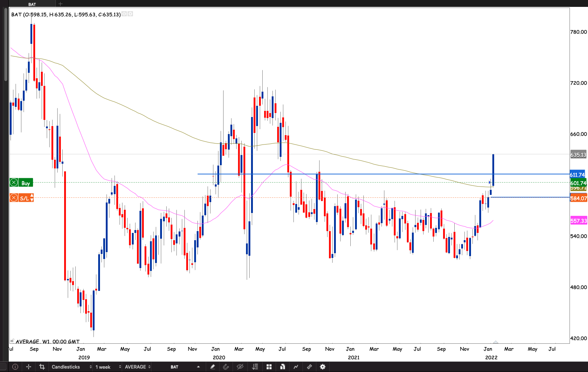This screenshot has width=588, height=372.
Task: Open the sort list icon
Action: coord(255,367)
